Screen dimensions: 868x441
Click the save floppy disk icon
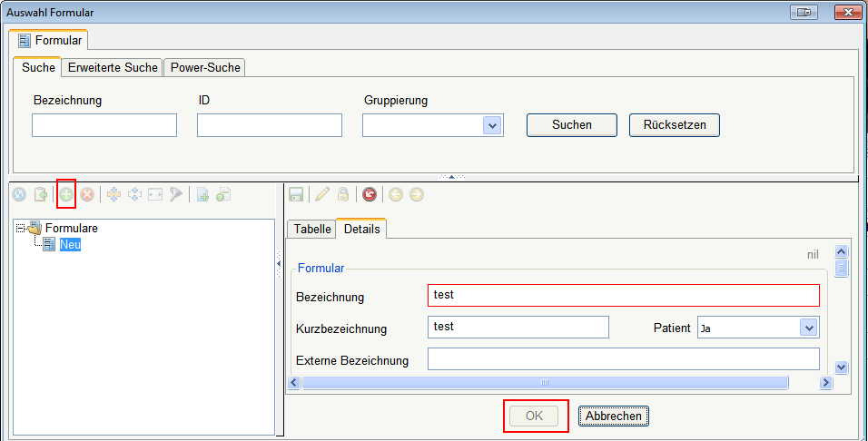click(296, 194)
